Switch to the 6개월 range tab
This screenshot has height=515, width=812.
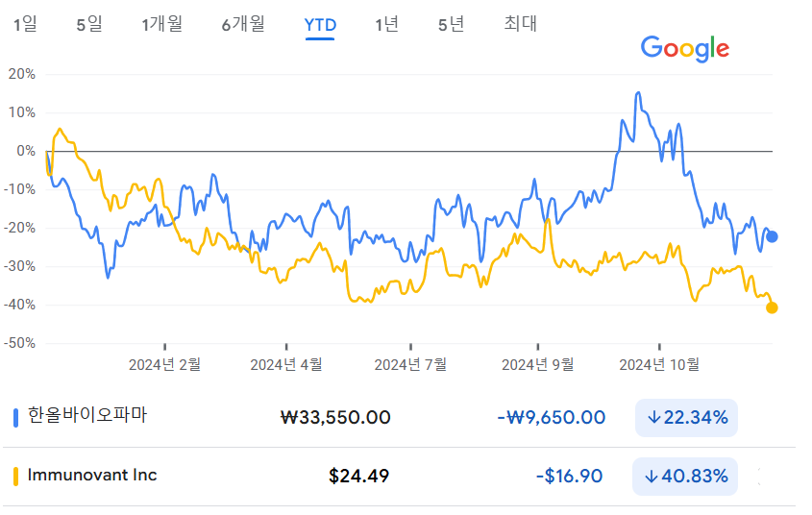[x=243, y=24]
